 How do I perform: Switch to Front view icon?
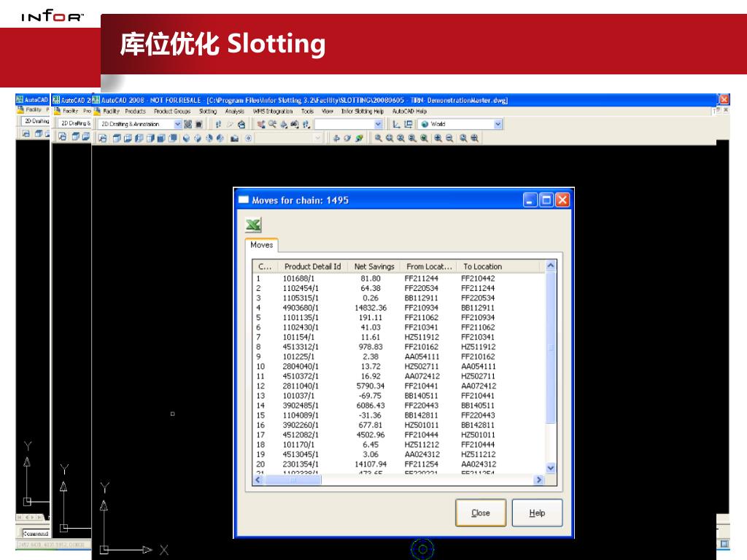[x=161, y=138]
